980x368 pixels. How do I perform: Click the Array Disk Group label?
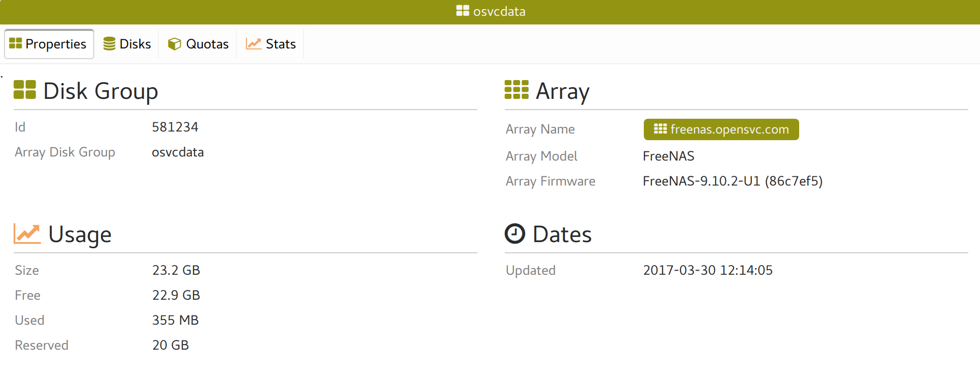click(65, 152)
